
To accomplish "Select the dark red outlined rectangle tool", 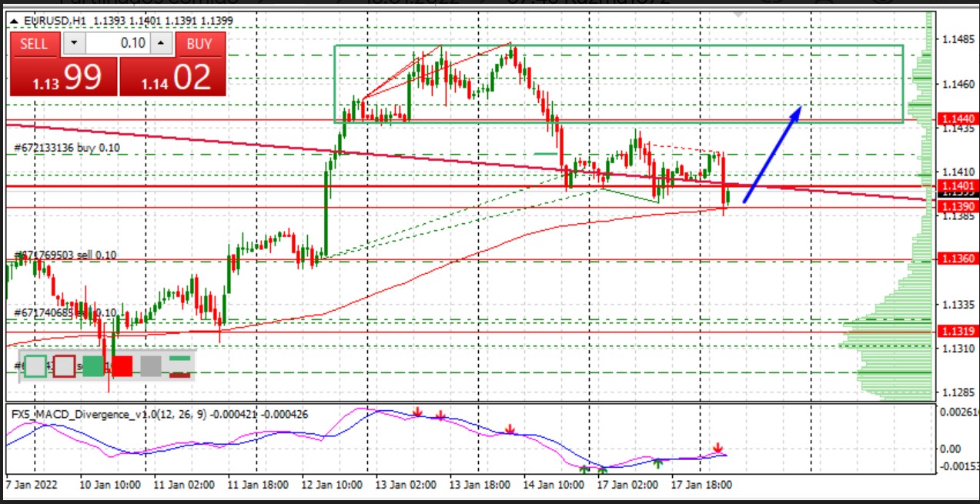I will (x=64, y=365).
